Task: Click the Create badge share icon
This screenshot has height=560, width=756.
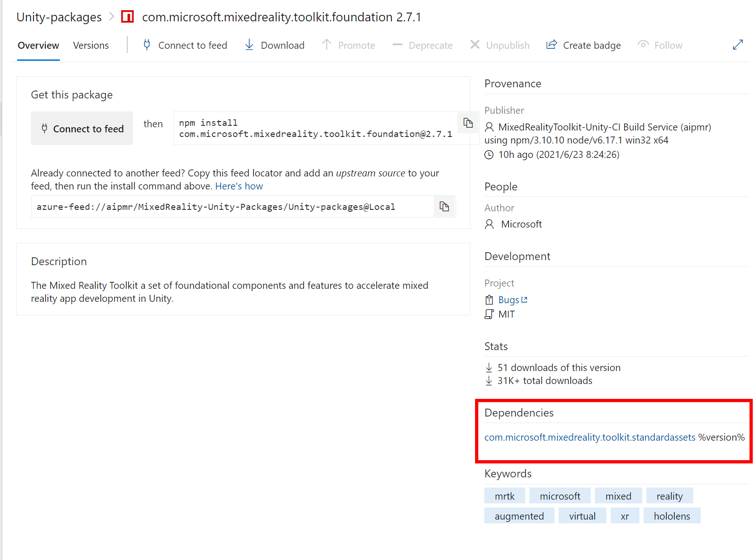Action: pos(552,45)
